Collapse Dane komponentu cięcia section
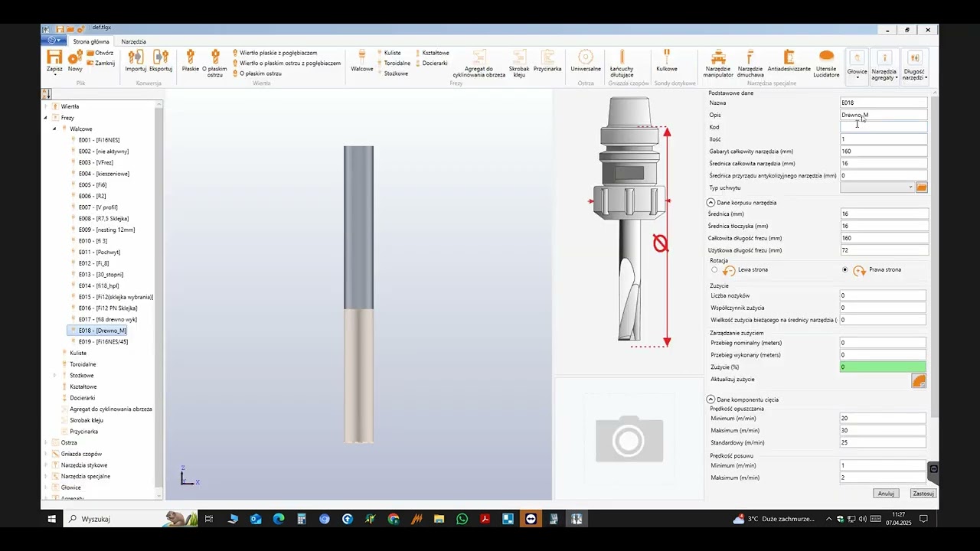Screen dimensions: 980x551 (x=710, y=399)
